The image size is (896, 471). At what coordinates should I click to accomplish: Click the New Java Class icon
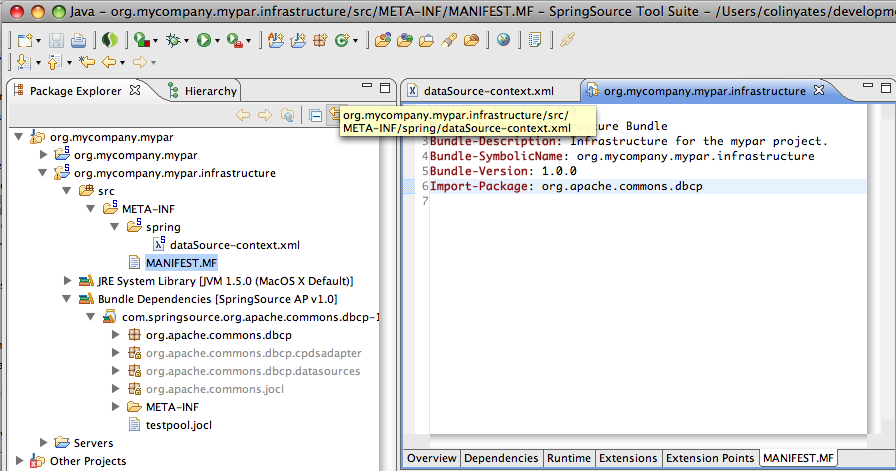[342, 40]
